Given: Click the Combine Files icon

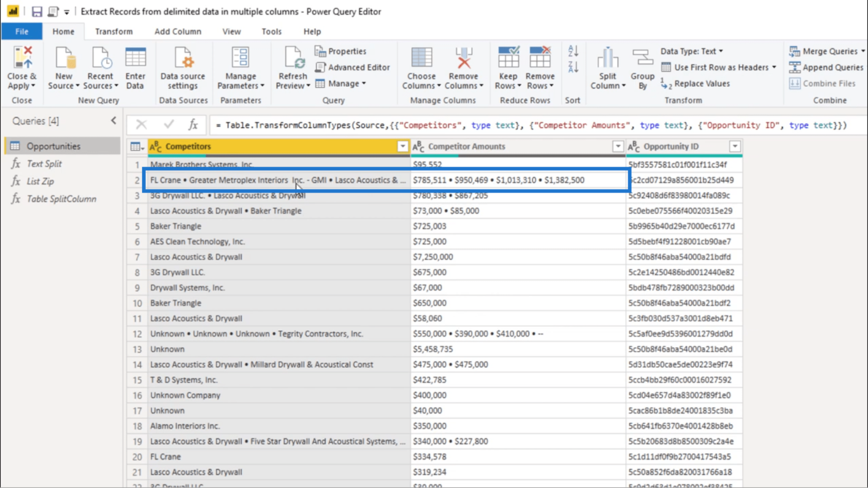Looking at the screenshot, I should 822,84.
